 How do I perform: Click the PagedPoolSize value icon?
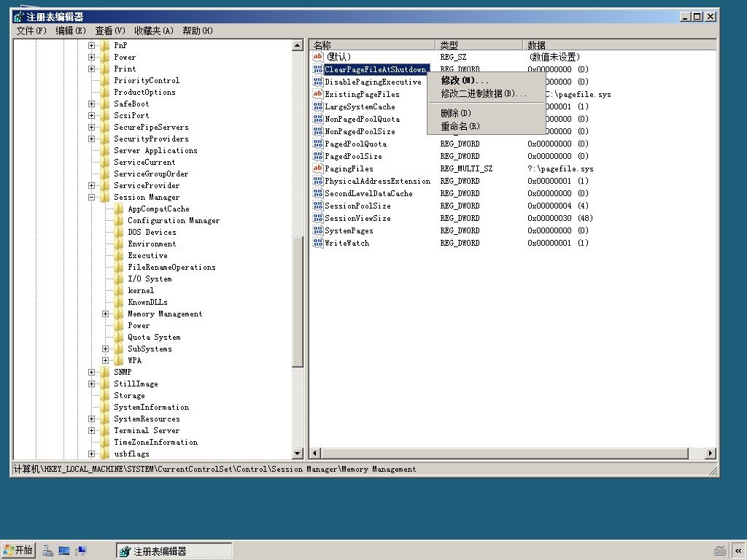tap(318, 156)
